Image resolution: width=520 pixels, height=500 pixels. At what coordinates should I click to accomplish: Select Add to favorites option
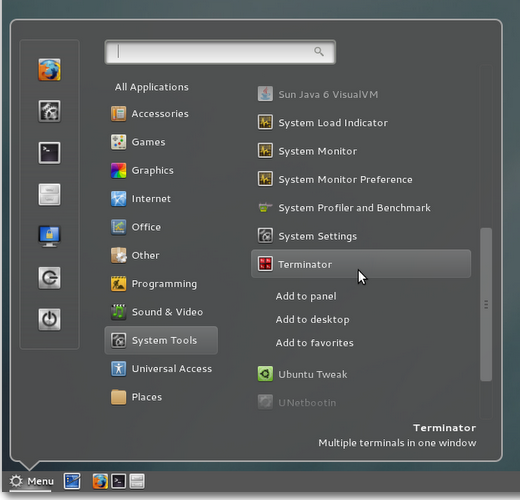click(314, 343)
